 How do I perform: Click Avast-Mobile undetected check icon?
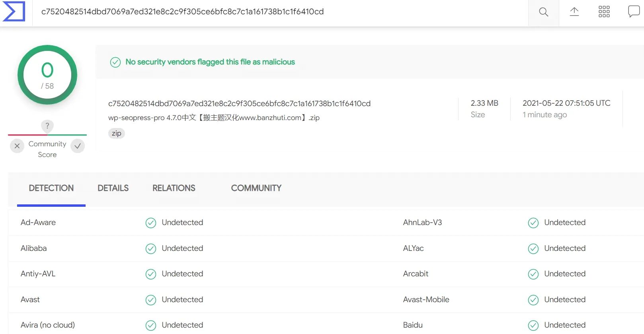coord(533,300)
